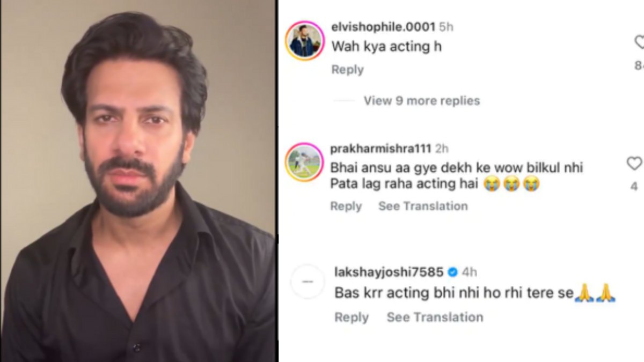Open elvishophile.0001 username link

tap(383, 26)
